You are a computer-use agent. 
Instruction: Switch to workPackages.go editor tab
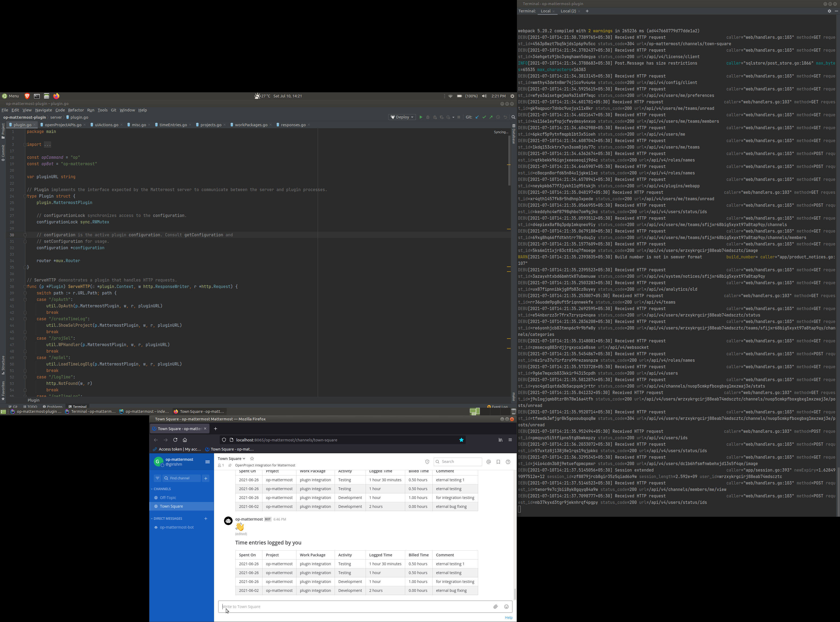[x=251, y=125]
